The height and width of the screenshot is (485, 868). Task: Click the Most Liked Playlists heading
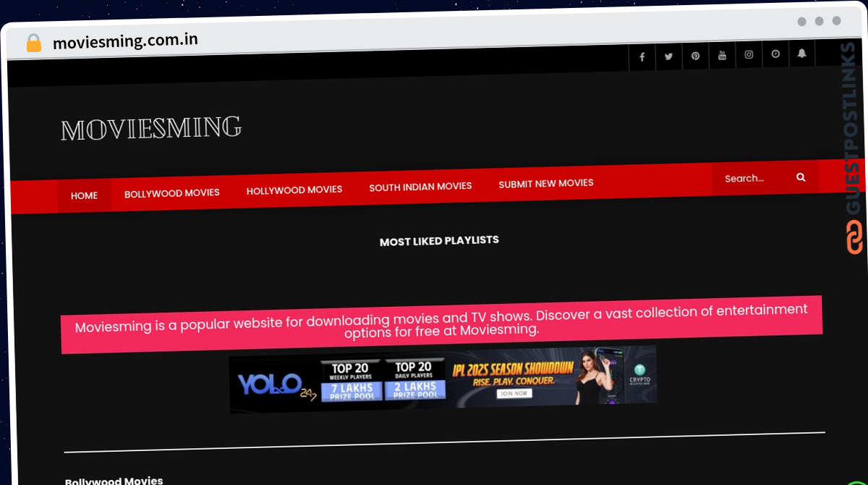pyautogui.click(x=439, y=240)
